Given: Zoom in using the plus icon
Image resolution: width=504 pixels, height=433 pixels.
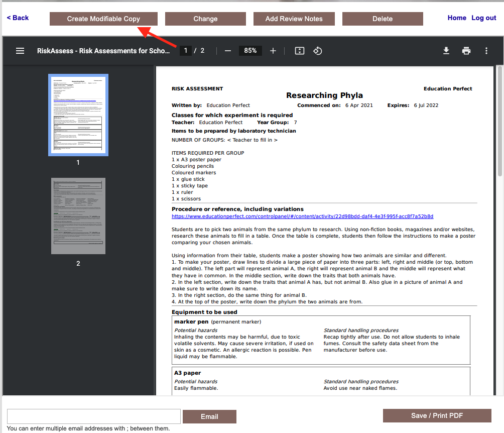Looking at the screenshot, I should click(273, 51).
